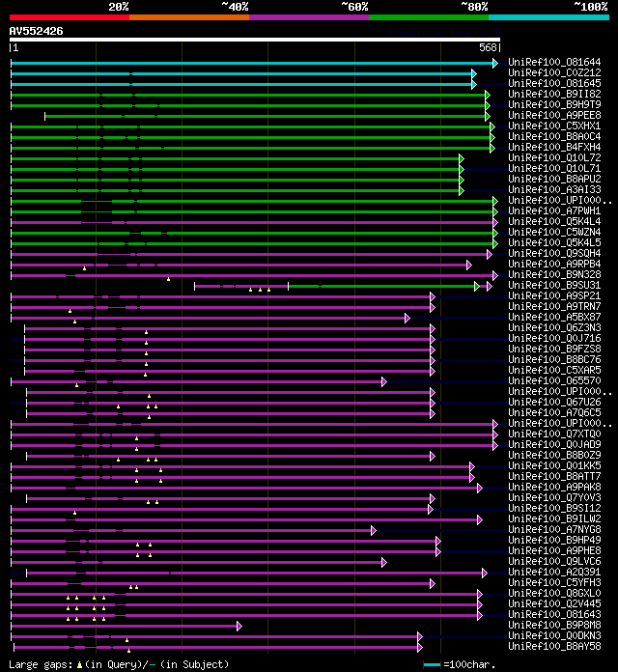Open hit UniRef100_B9P8M8
Image resolution: width=618 pixels, height=672 pixels.
(554, 625)
